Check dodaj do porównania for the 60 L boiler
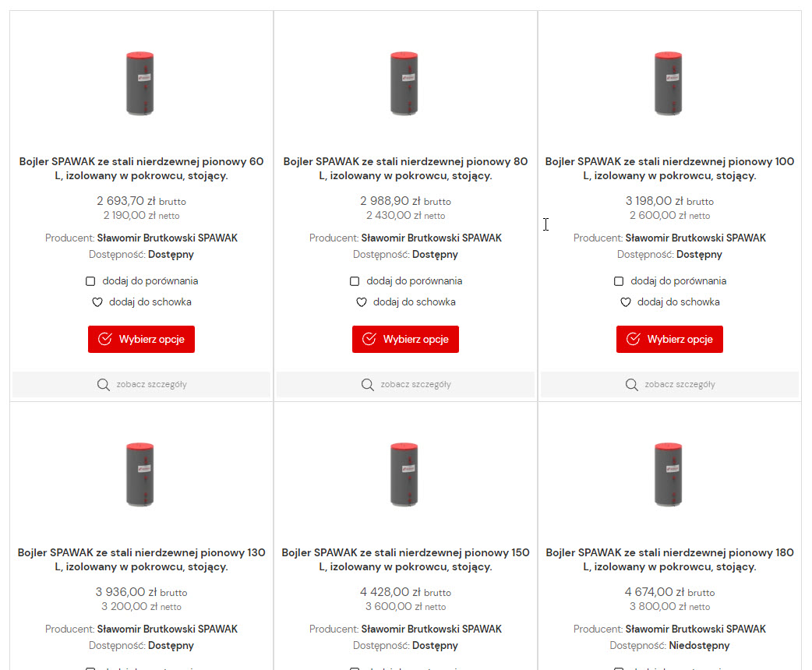This screenshot has width=812, height=670. click(90, 280)
